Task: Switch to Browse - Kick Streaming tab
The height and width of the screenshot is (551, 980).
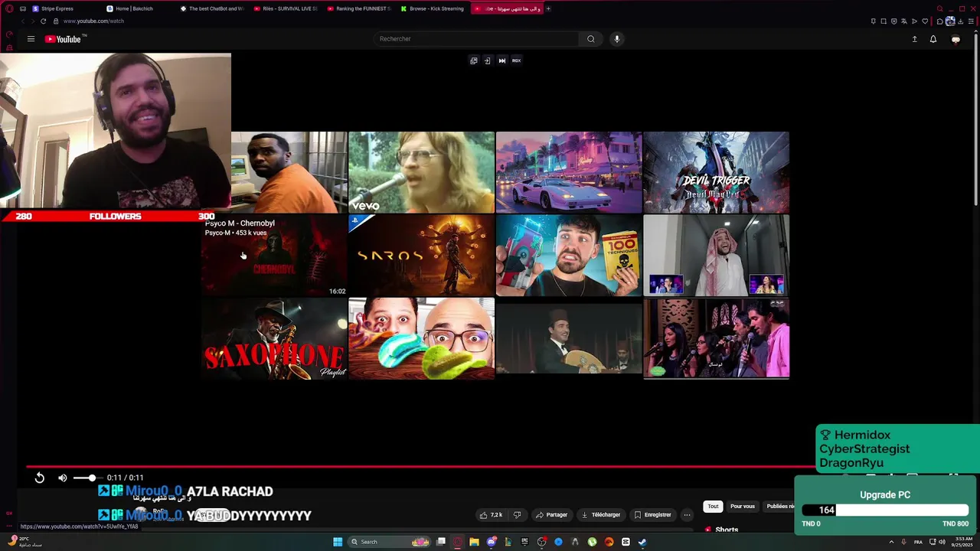Action: (x=433, y=8)
